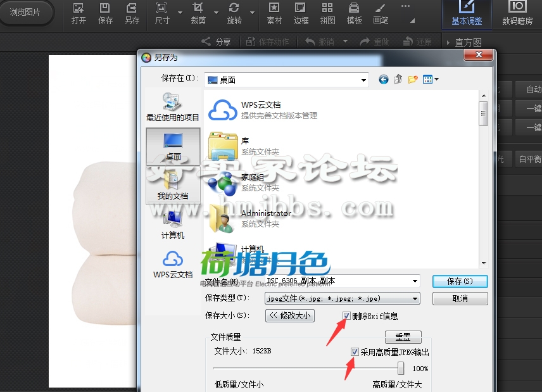Switch to 数码暗房 tab
Image resolution: width=542 pixels, height=392 pixels.
(517, 13)
